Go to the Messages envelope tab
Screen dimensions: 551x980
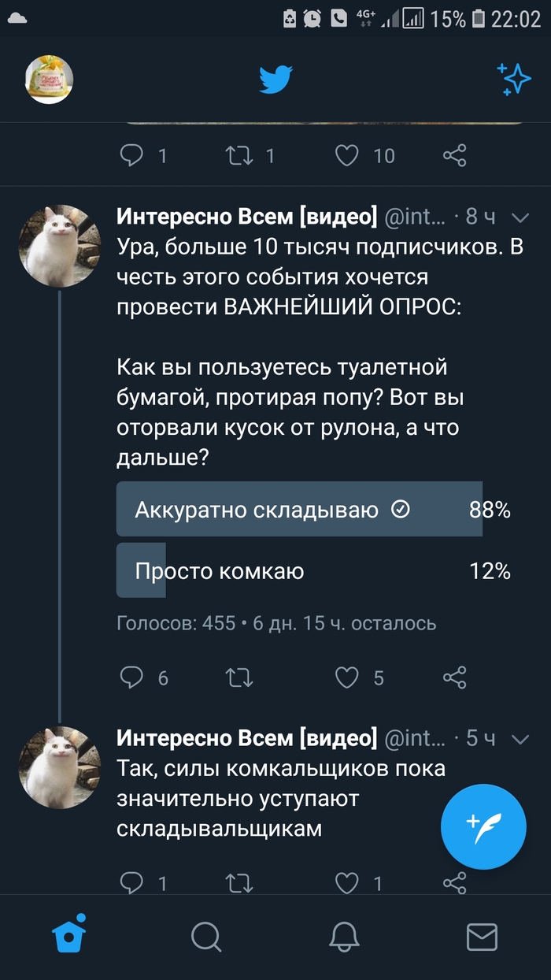coord(482,937)
